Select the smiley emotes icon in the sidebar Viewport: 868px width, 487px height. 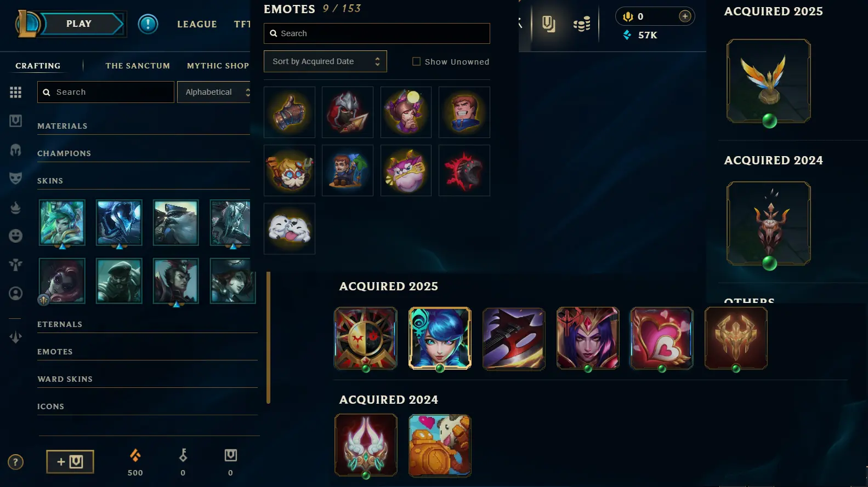pos(16,236)
